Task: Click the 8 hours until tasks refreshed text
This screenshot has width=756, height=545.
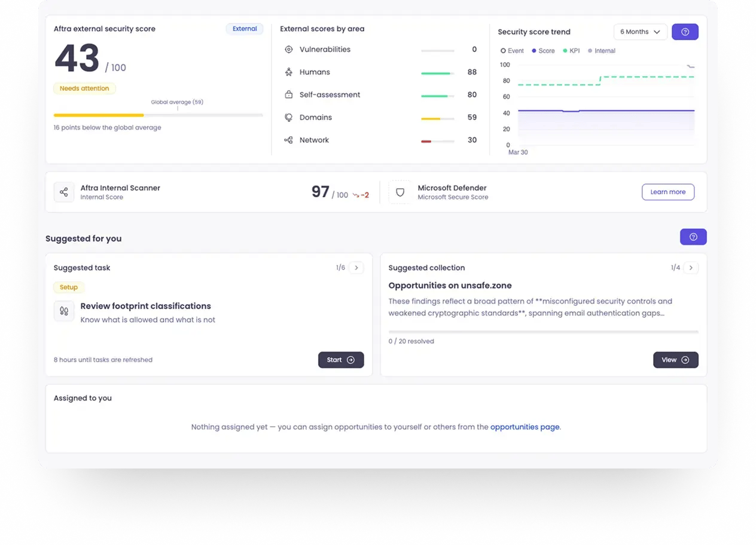Action: click(x=103, y=360)
